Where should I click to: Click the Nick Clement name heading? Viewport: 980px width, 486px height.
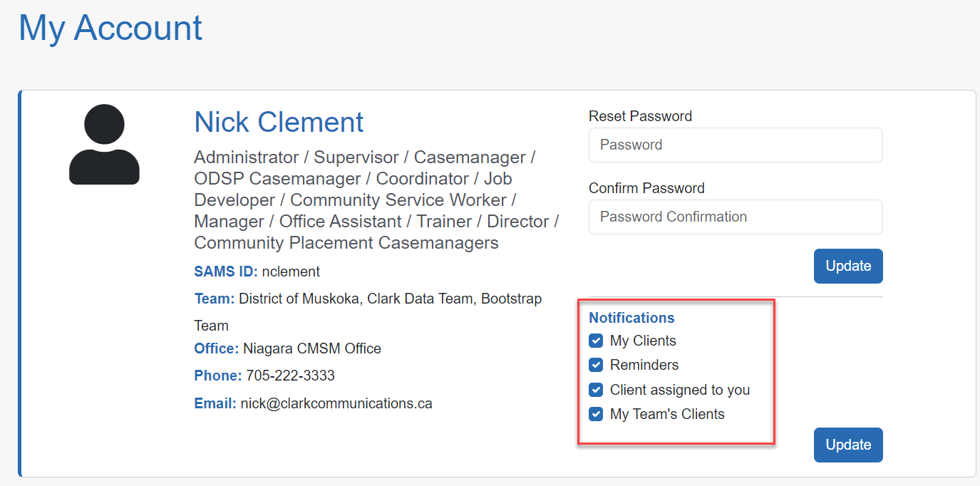279,123
